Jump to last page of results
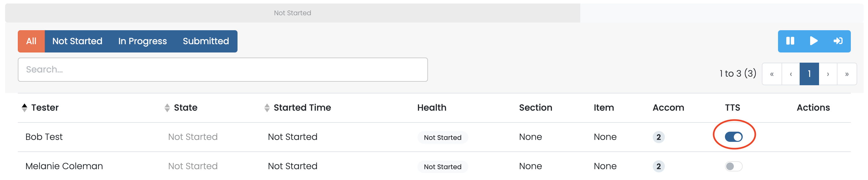 846,74
